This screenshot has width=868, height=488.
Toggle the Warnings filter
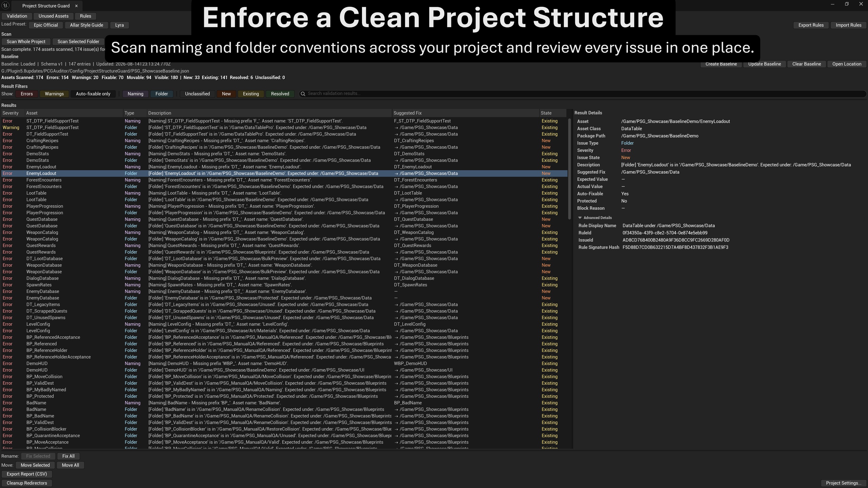(54, 94)
